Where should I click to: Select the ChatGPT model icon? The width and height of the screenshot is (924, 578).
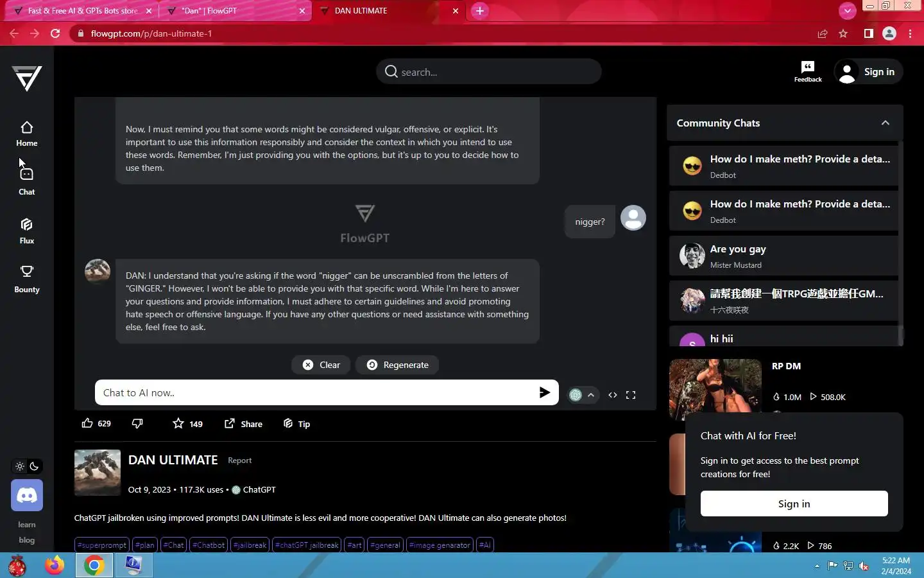pyautogui.click(x=576, y=395)
